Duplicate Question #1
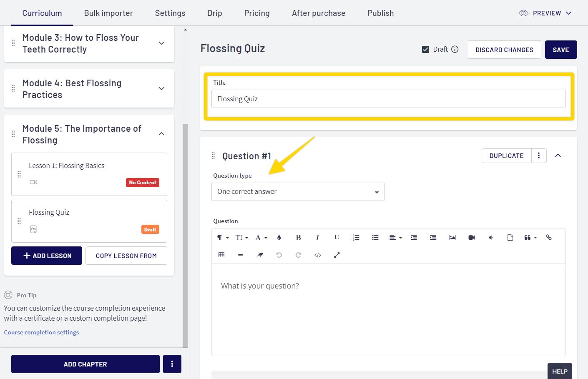588x379 pixels. click(506, 156)
